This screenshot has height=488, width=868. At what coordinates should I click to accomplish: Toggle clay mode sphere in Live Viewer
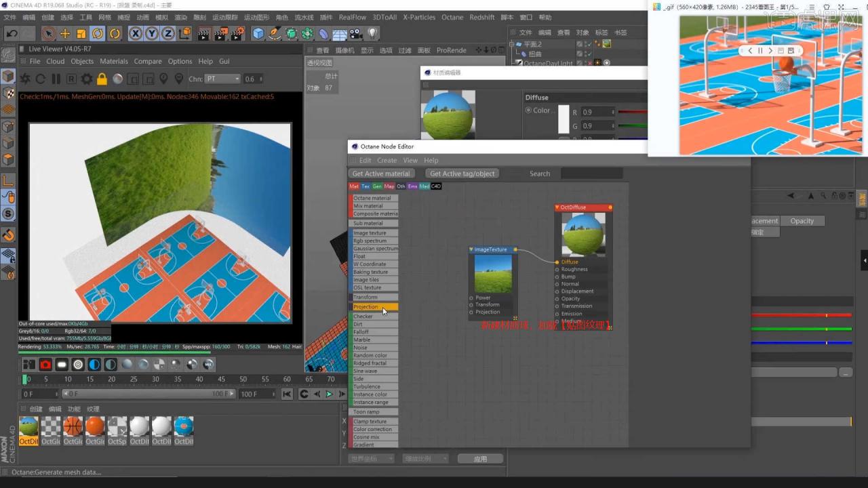tap(117, 79)
